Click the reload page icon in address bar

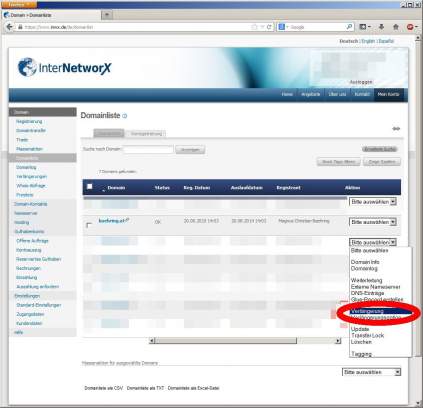click(269, 27)
